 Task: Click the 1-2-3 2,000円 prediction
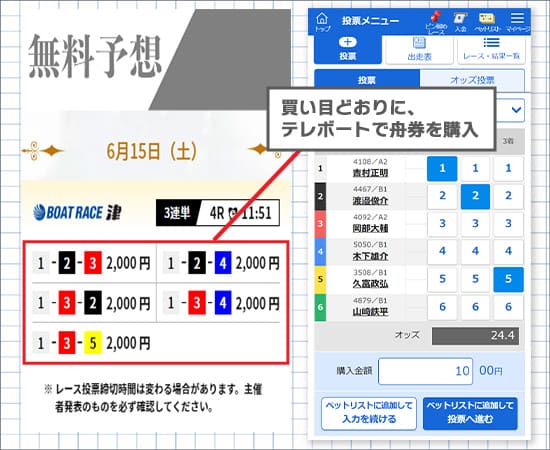tap(91, 263)
